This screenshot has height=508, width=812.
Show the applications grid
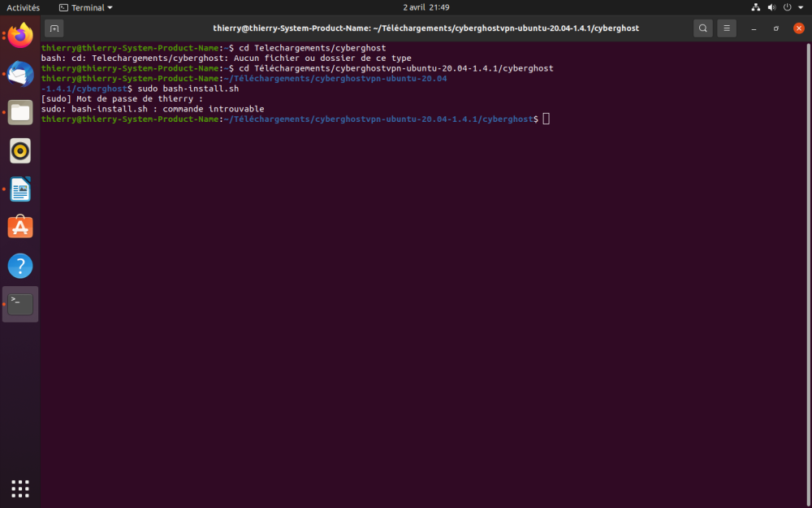(20, 488)
